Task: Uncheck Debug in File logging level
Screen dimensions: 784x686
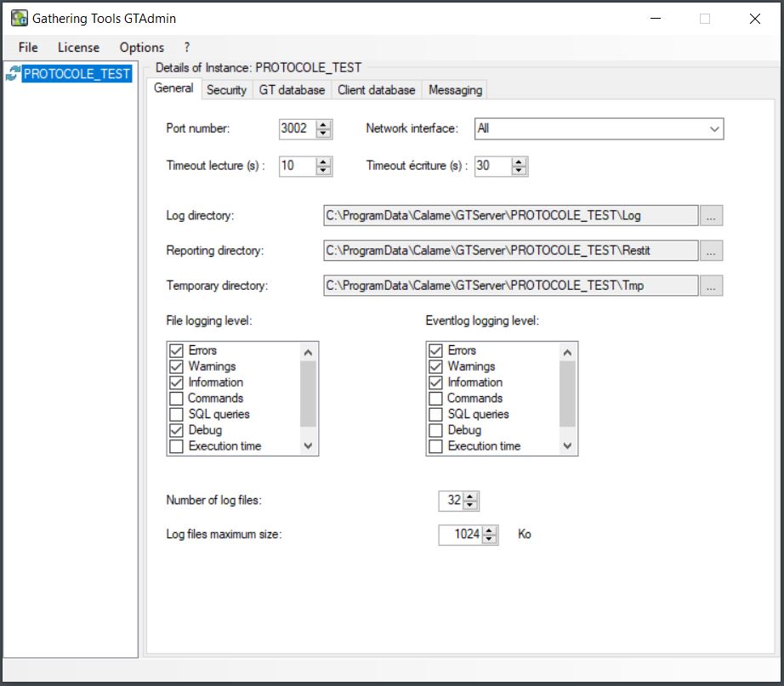Action: [176, 430]
